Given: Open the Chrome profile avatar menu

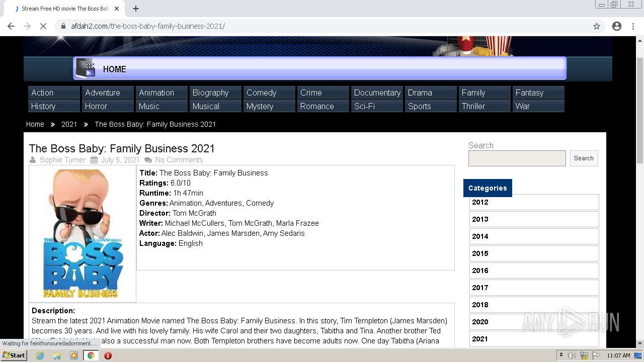Looking at the screenshot, I should coord(617,26).
